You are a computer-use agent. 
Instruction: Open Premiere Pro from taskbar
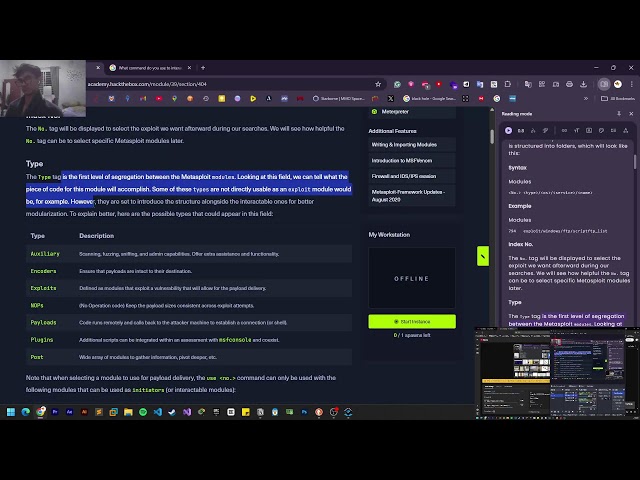pyautogui.click(x=55, y=412)
